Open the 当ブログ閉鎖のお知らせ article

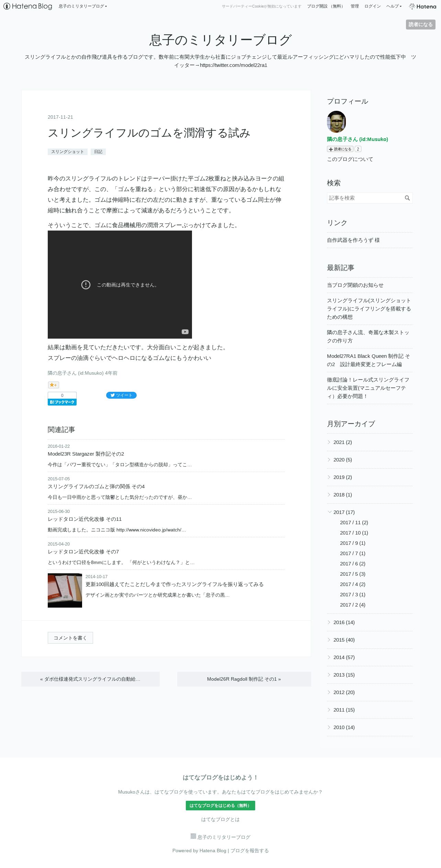click(355, 285)
